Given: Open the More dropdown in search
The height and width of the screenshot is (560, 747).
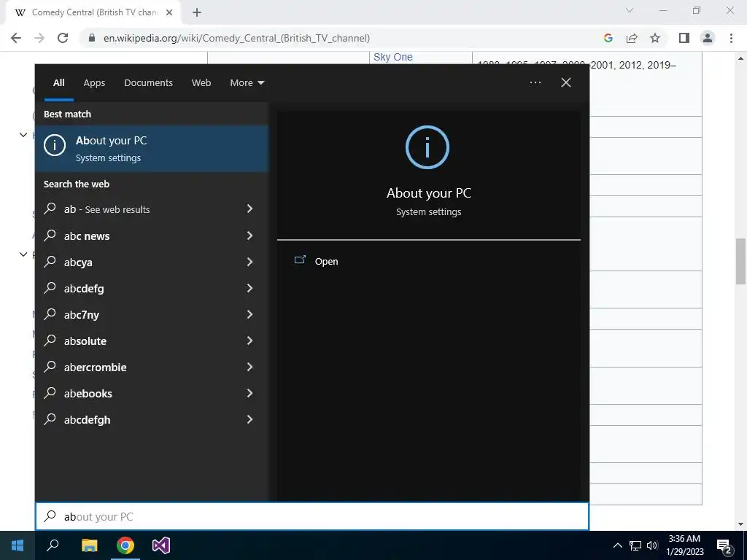Looking at the screenshot, I should (247, 83).
